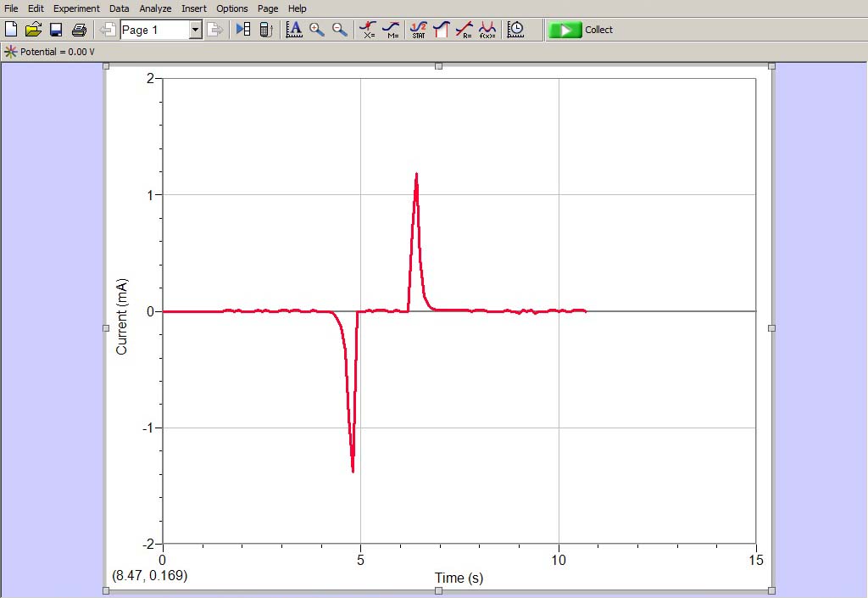Select the Zoom In magnifier tool

[x=317, y=30]
